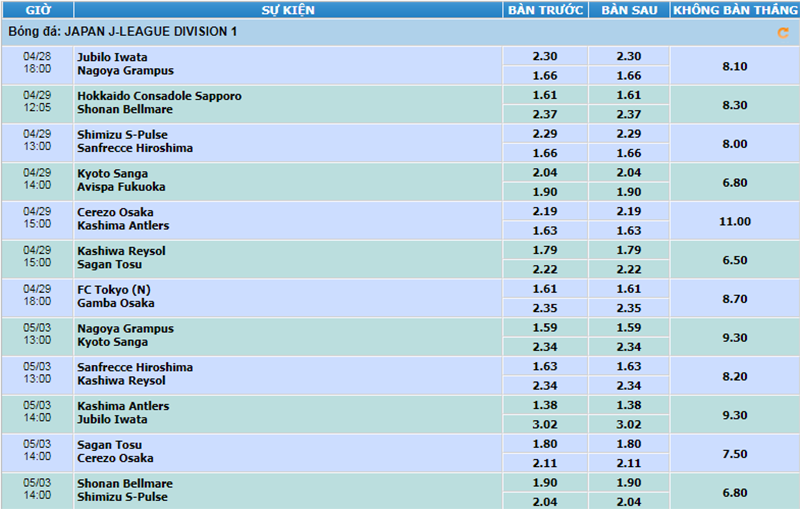Image resolution: width=800 pixels, height=509 pixels.
Task: Pick 6.50 no-goal odds for Kashiwa Reysol match
Action: [734, 260]
